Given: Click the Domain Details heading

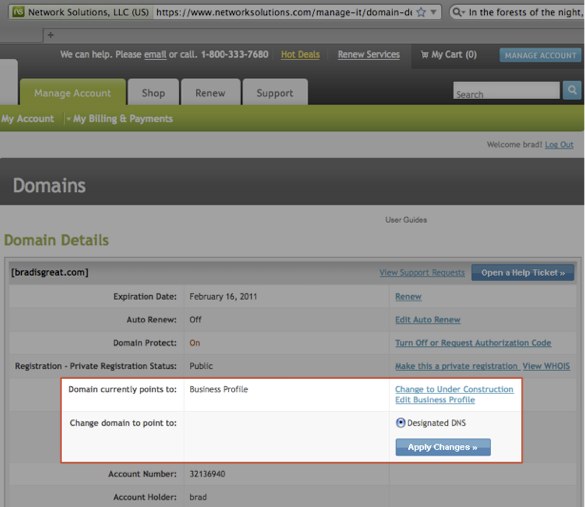Looking at the screenshot, I should (56, 240).
